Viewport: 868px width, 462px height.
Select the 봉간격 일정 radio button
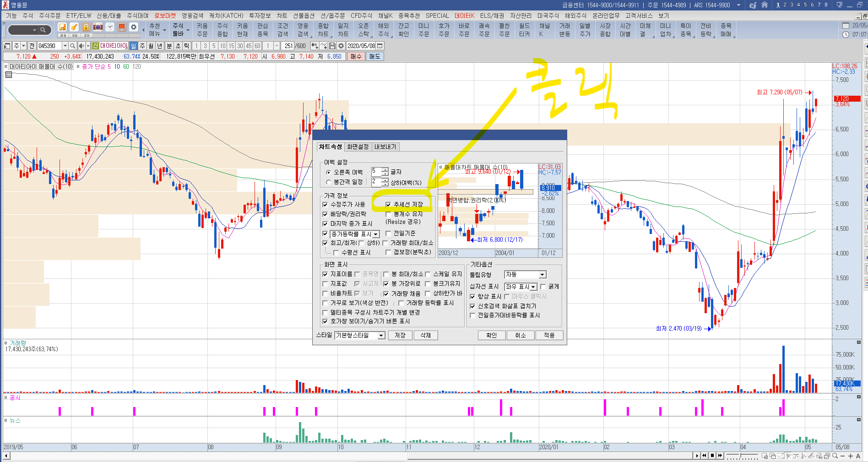pos(328,182)
